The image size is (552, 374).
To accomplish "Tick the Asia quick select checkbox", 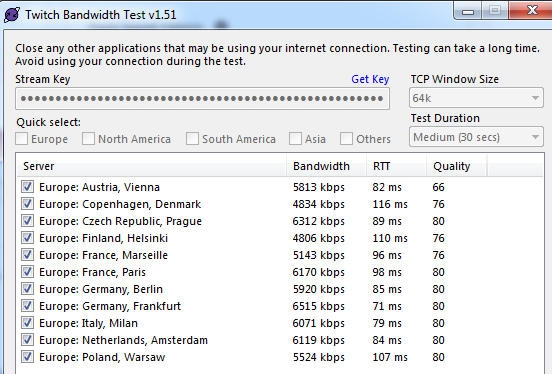I will tap(295, 139).
